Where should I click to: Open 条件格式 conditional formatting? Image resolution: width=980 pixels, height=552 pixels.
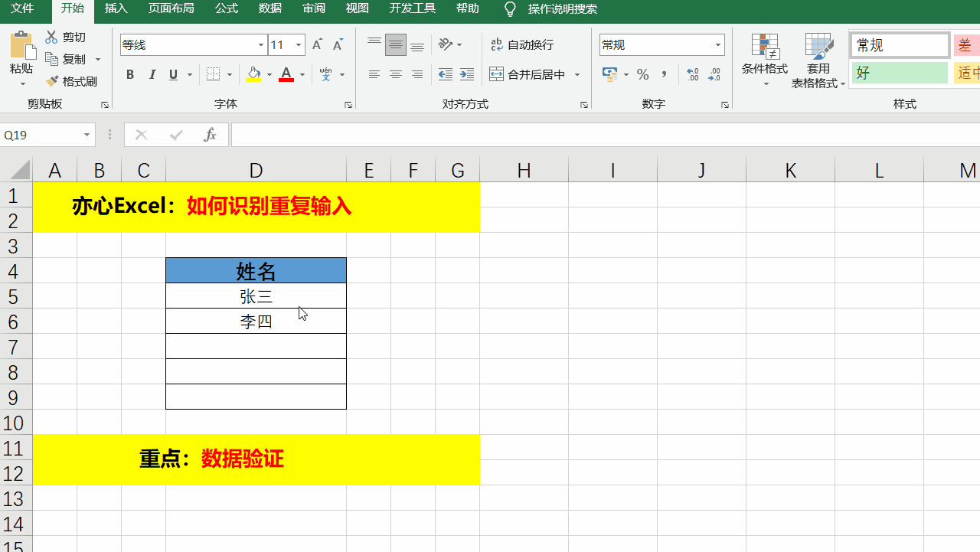765,60
